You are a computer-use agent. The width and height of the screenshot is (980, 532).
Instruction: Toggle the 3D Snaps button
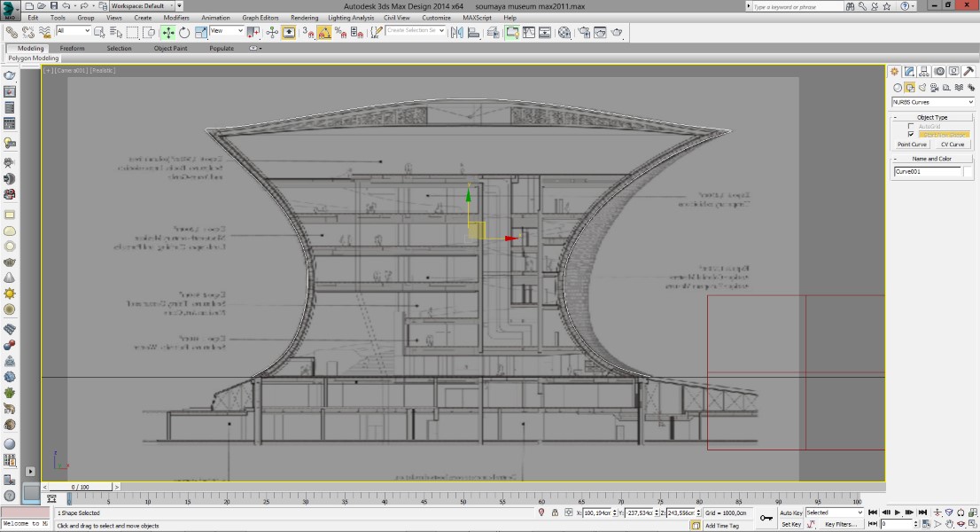click(308, 33)
